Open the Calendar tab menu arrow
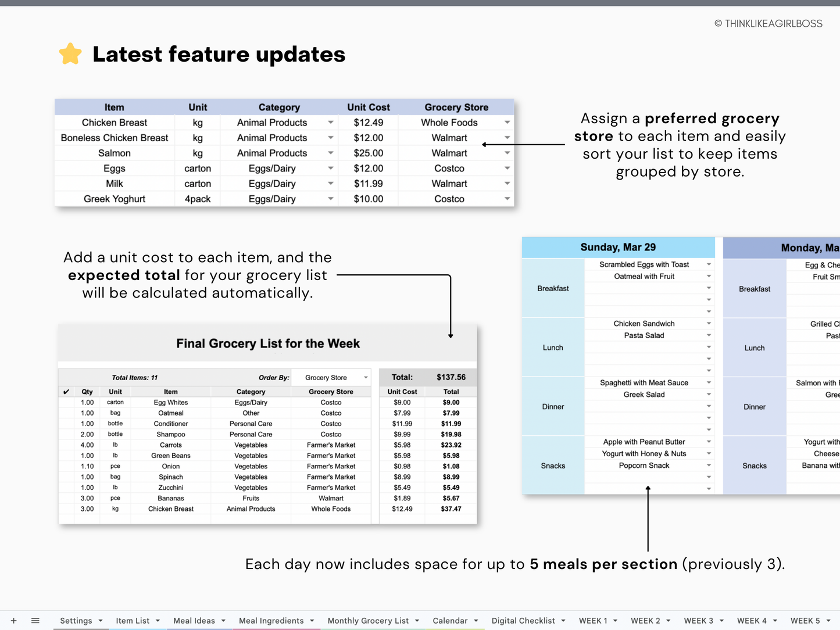Image resolution: width=840 pixels, height=630 pixels. [476, 621]
